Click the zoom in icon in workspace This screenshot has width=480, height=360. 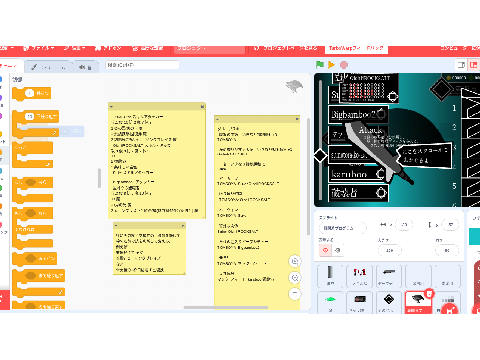pyautogui.click(x=295, y=261)
